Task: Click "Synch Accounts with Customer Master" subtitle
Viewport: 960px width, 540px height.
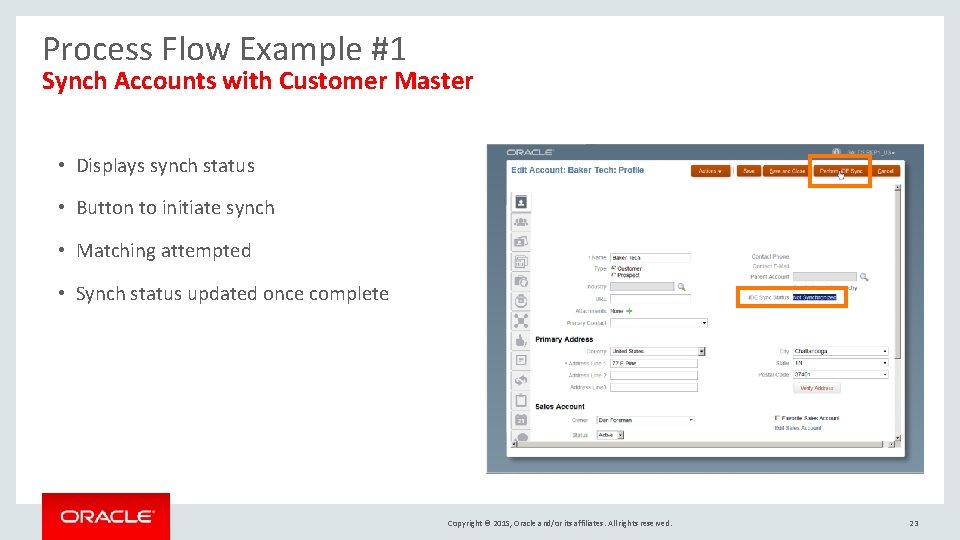Action: [x=257, y=81]
